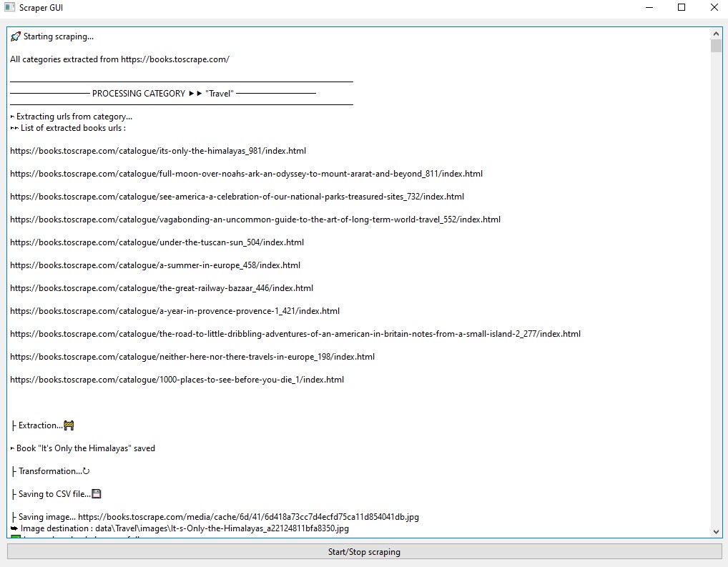Click the 1000-places-to-see-before-you-die URL

(x=177, y=380)
